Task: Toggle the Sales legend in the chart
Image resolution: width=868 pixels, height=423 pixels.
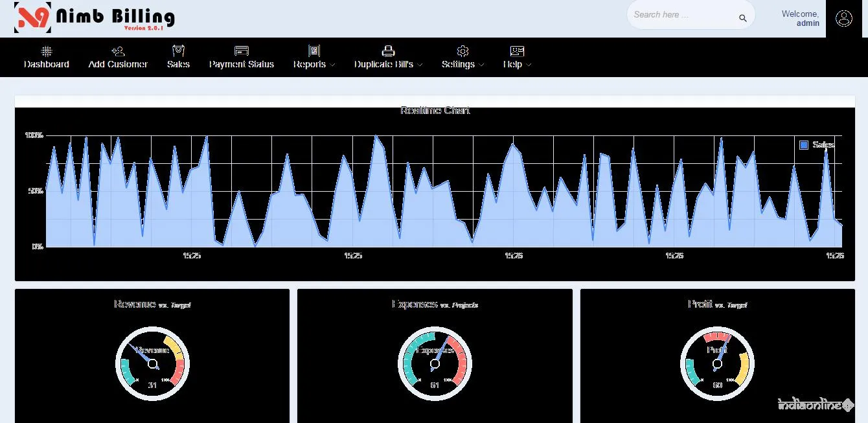Action: 817,145
